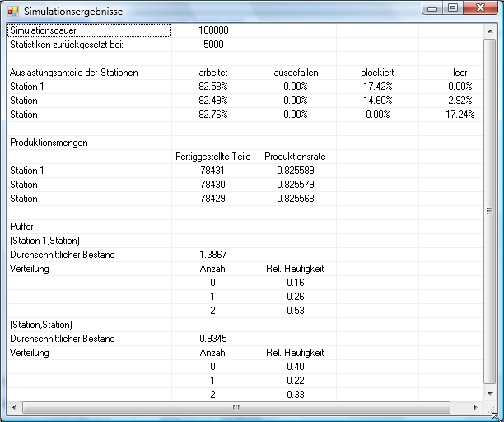Select the reset statistics value 5000
Image resolution: width=504 pixels, height=422 pixels.
click(x=213, y=45)
